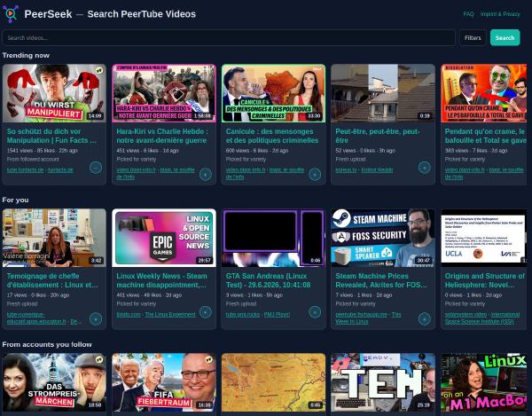Click the 'For you' section heading
Image resolution: width=532 pixels, height=416 pixels.
click(15, 200)
